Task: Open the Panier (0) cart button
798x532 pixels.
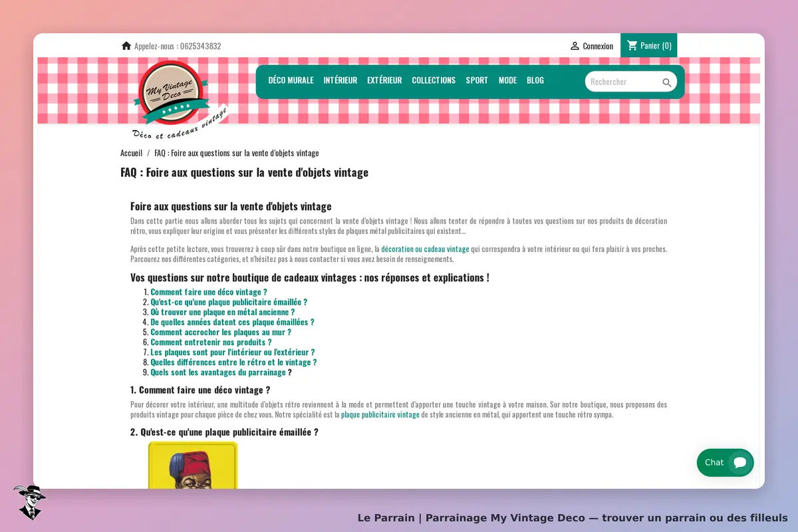Action: click(x=649, y=46)
